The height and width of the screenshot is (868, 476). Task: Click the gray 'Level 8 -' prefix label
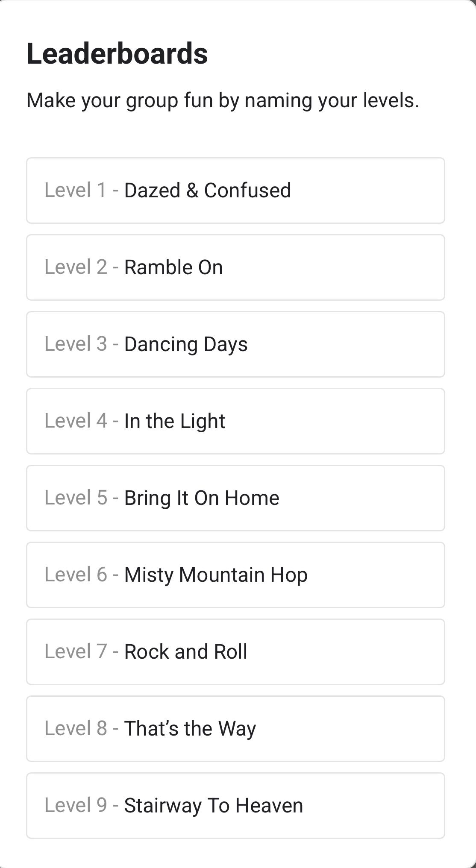click(x=82, y=728)
